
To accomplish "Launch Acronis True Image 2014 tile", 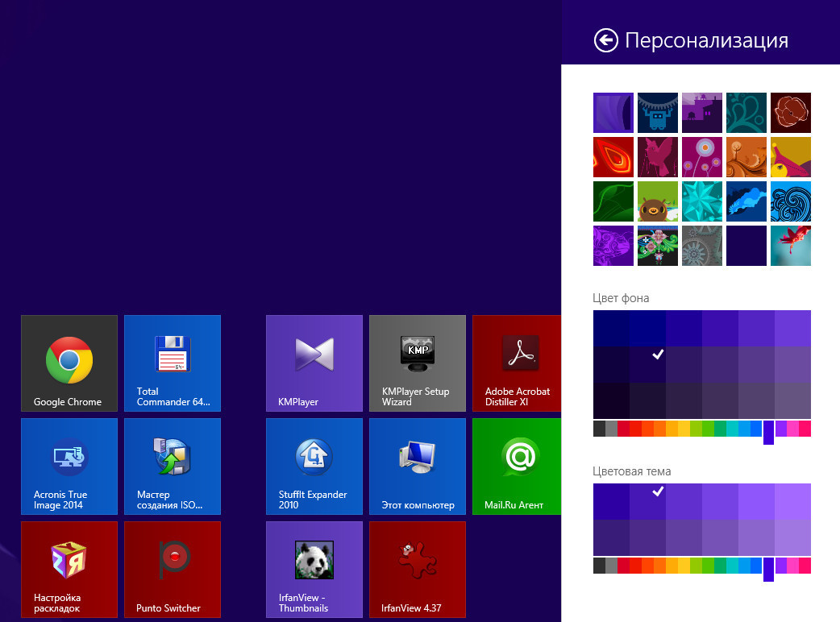I will (x=69, y=466).
